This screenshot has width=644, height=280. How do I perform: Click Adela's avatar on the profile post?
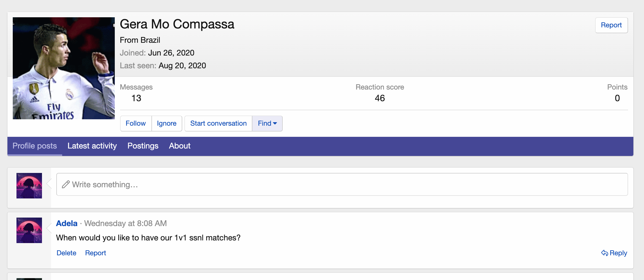click(29, 230)
